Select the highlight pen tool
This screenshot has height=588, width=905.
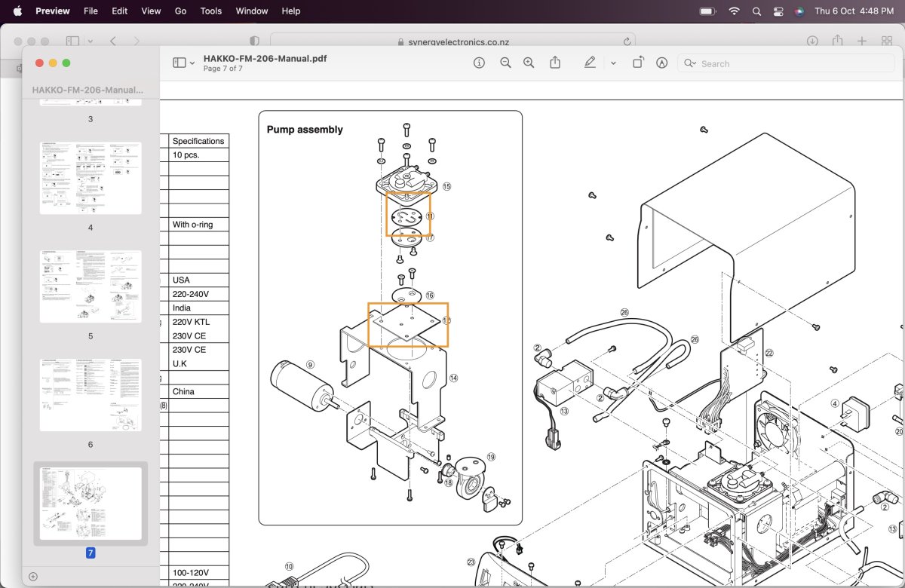coord(590,63)
